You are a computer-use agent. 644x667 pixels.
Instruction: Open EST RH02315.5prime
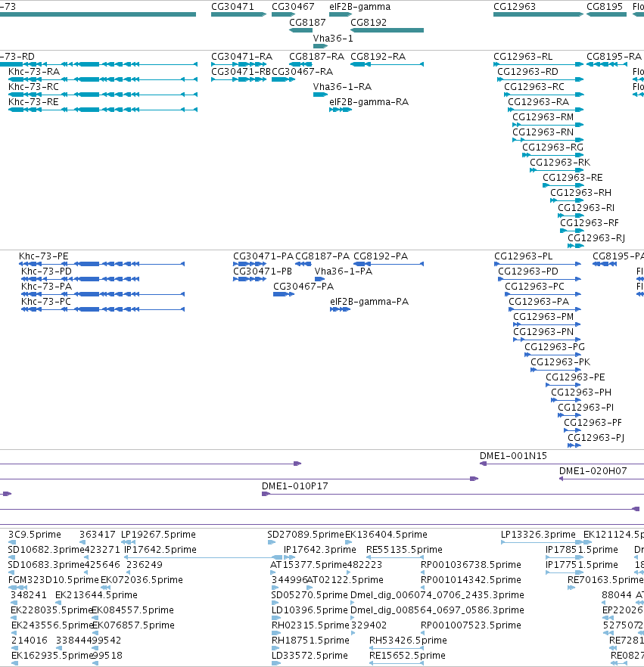(x=310, y=625)
